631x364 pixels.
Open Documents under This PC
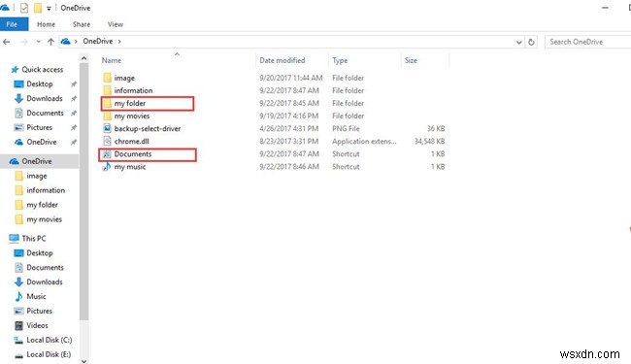click(x=45, y=267)
